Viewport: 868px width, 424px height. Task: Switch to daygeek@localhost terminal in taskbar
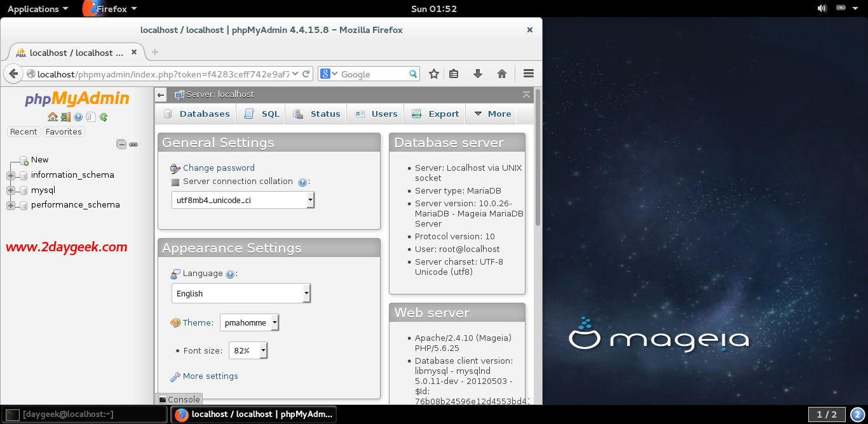[86, 414]
